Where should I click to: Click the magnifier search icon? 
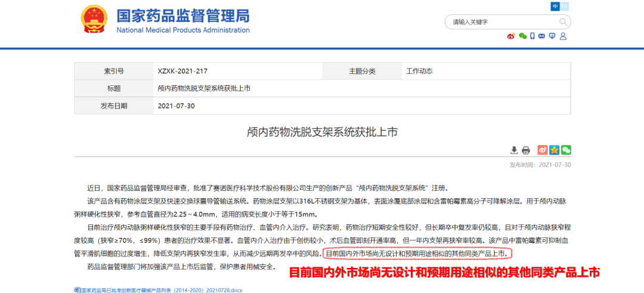(563, 22)
